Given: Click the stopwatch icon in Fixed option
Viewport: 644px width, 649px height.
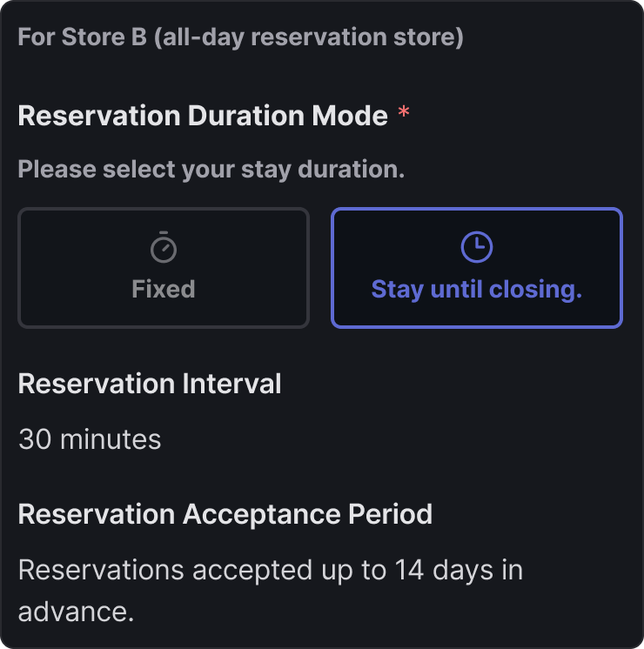Looking at the screenshot, I should pyautogui.click(x=164, y=247).
